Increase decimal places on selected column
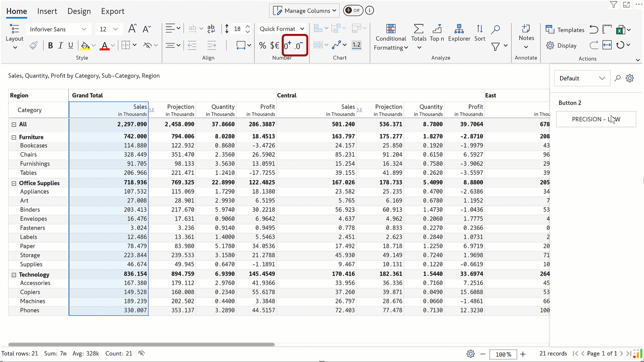The image size is (644, 362). (286, 45)
